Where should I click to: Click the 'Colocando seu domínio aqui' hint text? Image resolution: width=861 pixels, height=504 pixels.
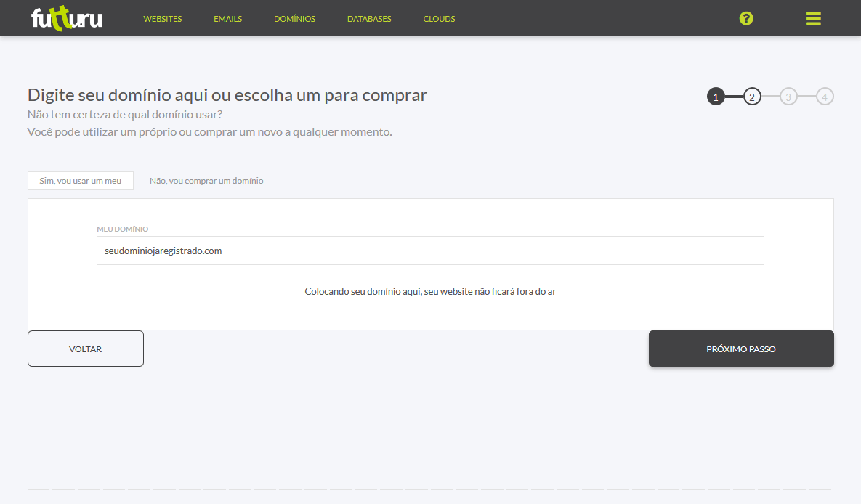coord(430,291)
